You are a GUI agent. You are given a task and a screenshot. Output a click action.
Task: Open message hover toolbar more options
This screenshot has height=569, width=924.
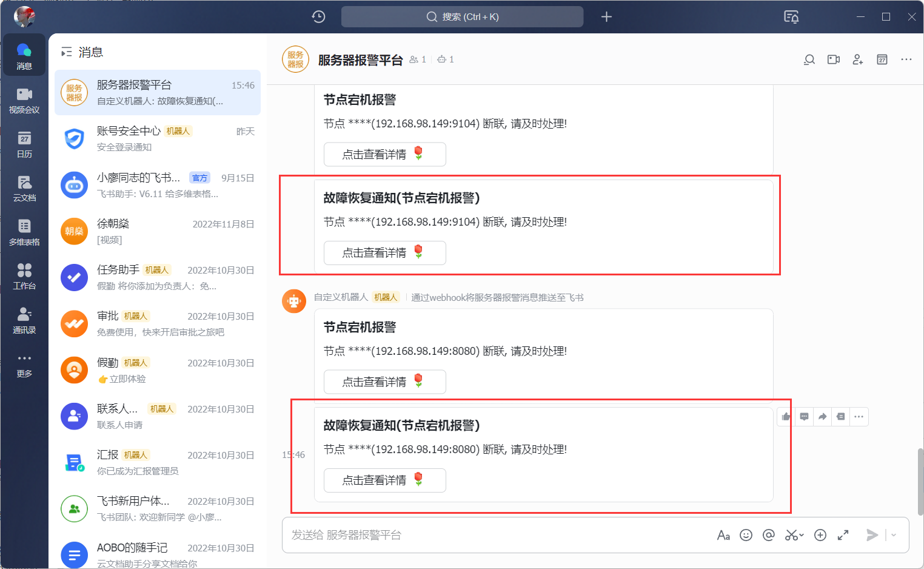859,417
